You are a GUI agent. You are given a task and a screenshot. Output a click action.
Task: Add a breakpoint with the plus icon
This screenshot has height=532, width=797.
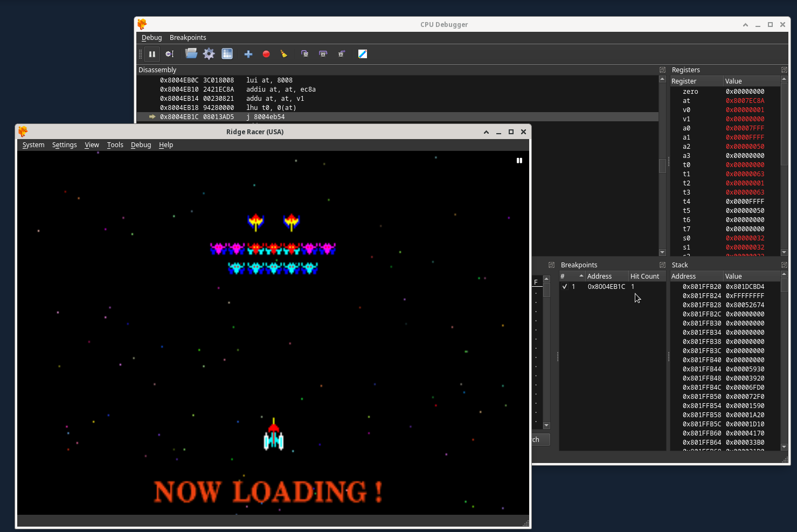coord(248,54)
